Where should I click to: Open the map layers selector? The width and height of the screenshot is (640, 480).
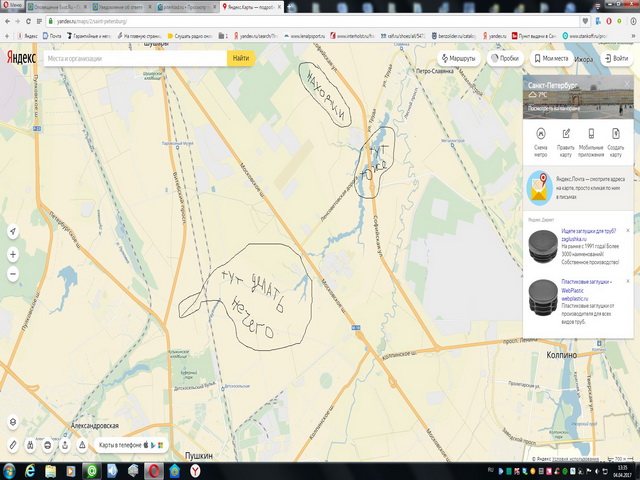(13, 423)
